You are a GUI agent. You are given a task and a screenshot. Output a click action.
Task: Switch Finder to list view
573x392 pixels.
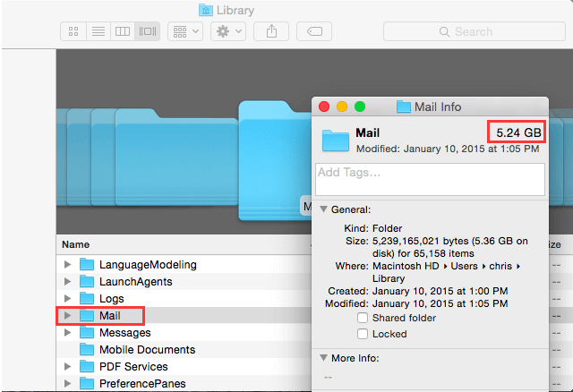[98, 31]
